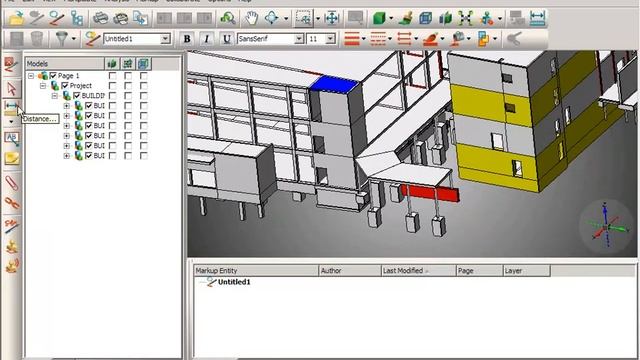The height and width of the screenshot is (360, 640).
Task: Expand arrow under Distance tool in sidebar
Action: (11, 122)
